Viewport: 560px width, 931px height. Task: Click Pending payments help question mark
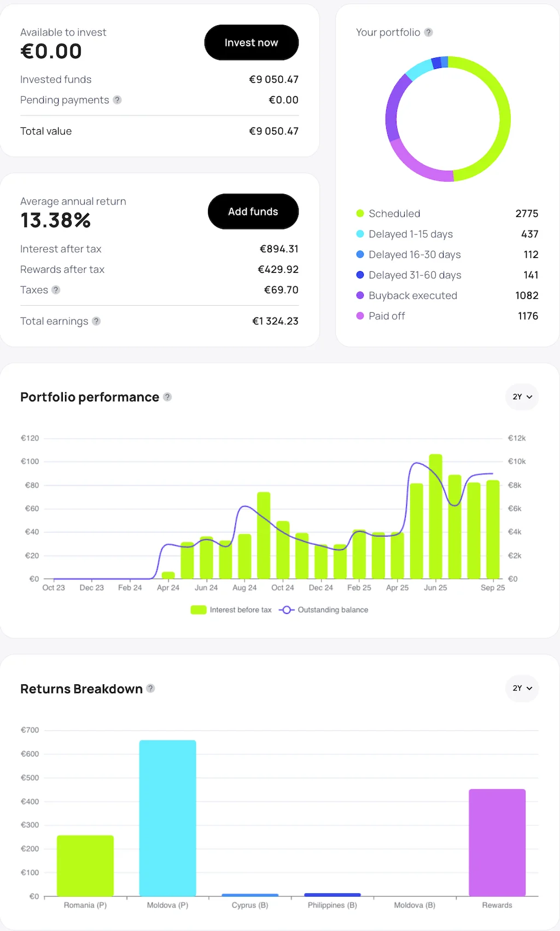tap(117, 100)
